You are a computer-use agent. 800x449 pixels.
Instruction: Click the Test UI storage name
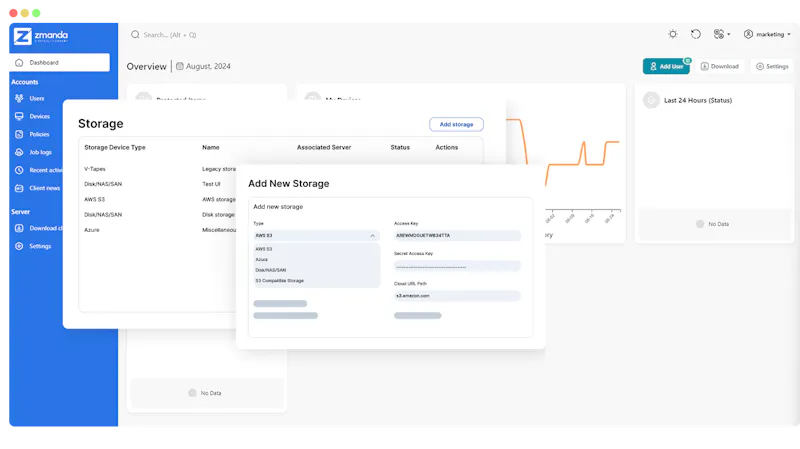[211, 184]
